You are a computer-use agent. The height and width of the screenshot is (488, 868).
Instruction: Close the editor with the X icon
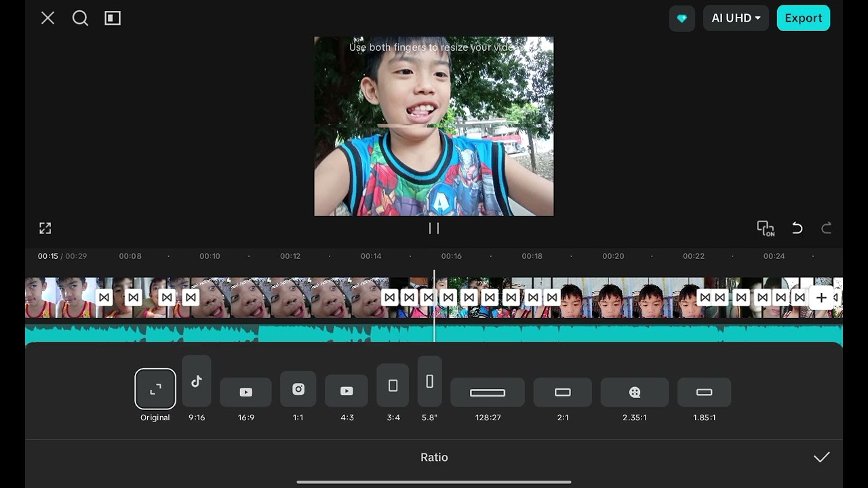coord(47,18)
